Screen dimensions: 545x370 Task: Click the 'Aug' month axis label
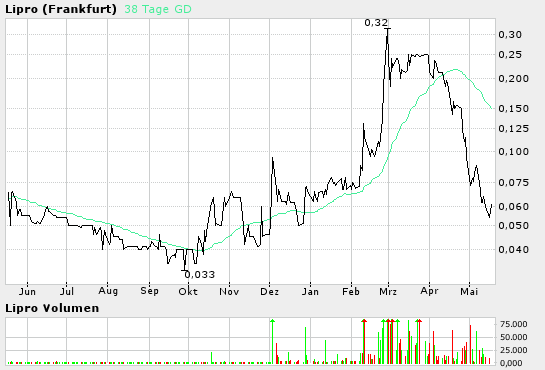point(108,291)
